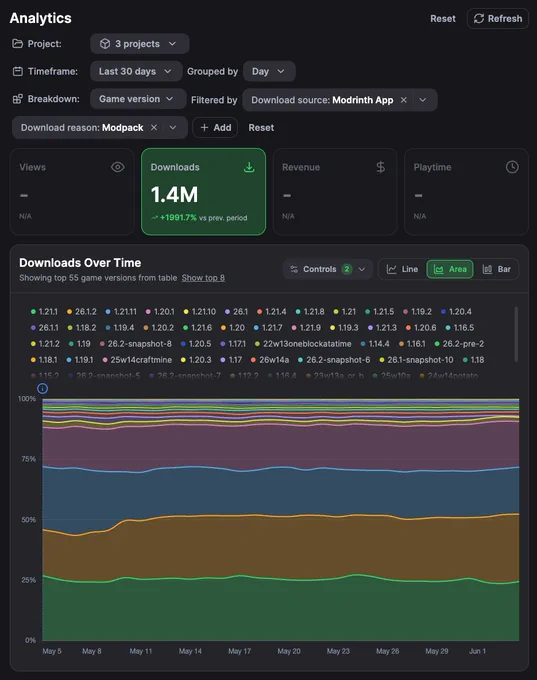Open the Day grouping dropdown

(269, 71)
